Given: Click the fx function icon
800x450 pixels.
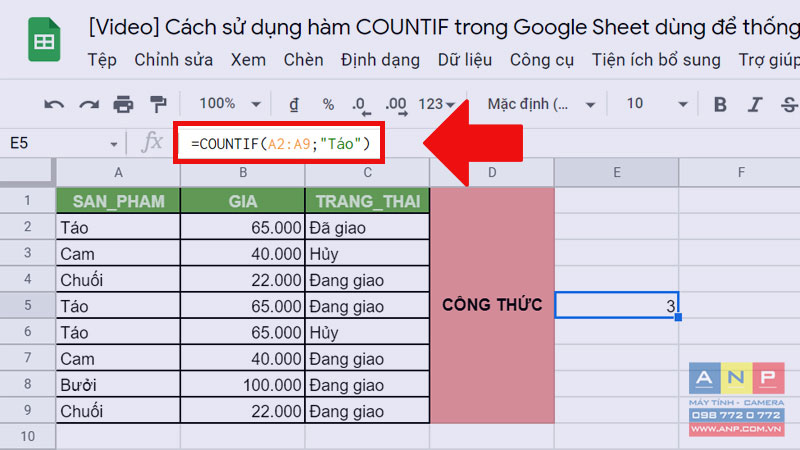Looking at the screenshot, I should 152,142.
